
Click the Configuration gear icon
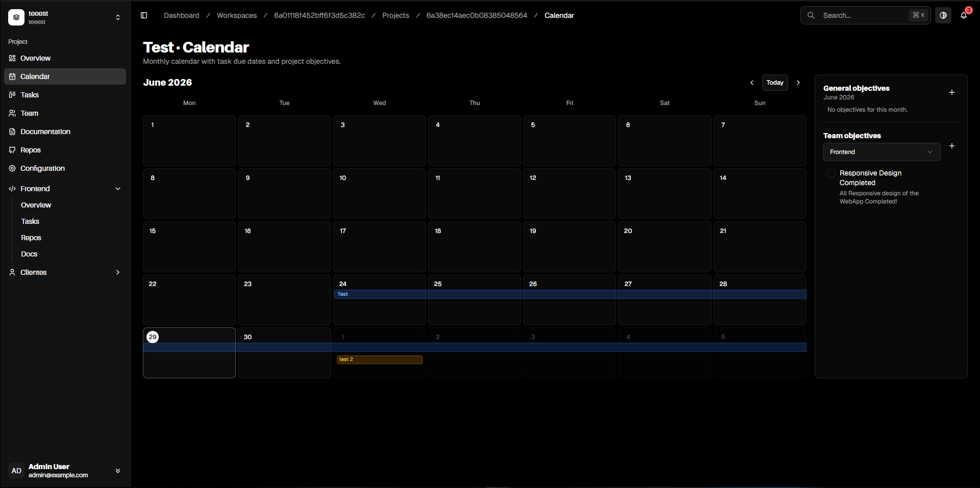click(12, 168)
